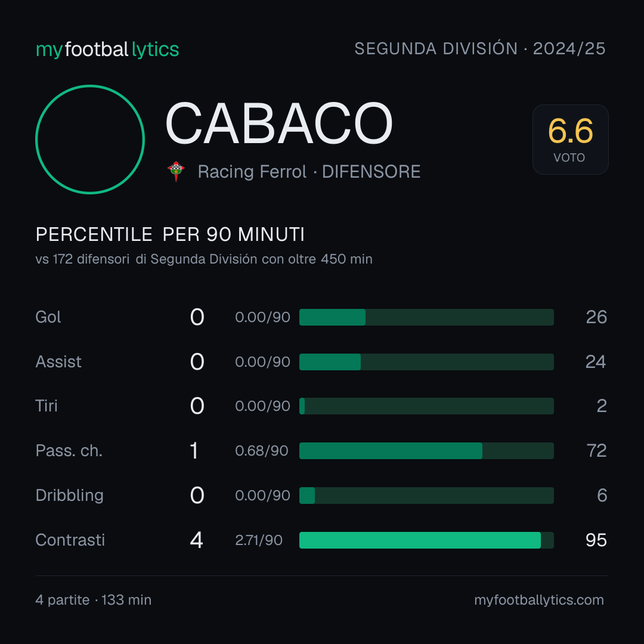Click the Contrasti percentile value 95

(x=596, y=540)
